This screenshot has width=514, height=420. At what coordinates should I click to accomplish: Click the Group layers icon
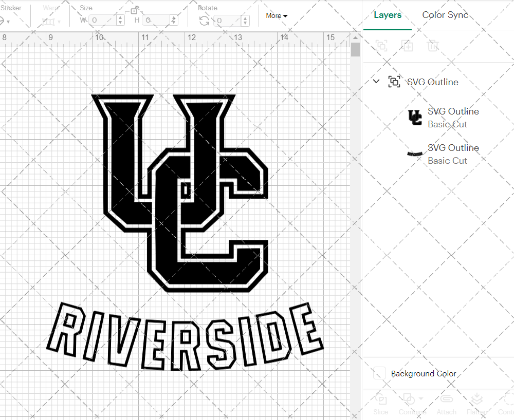click(381, 46)
